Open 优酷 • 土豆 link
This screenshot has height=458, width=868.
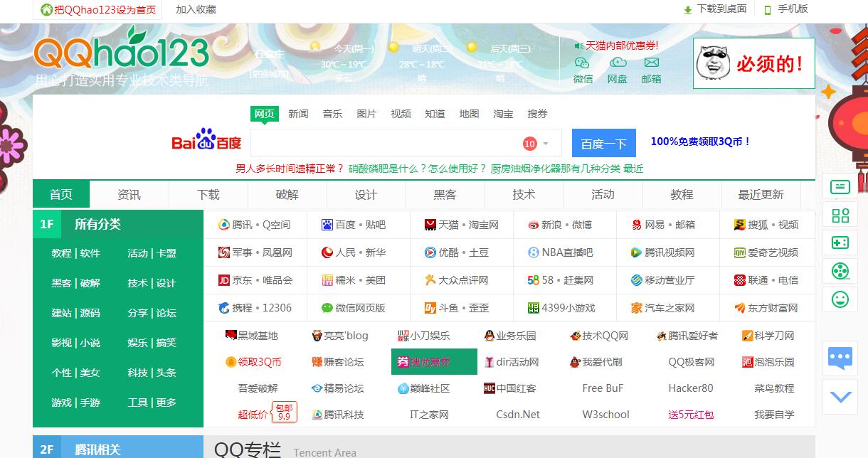click(457, 252)
